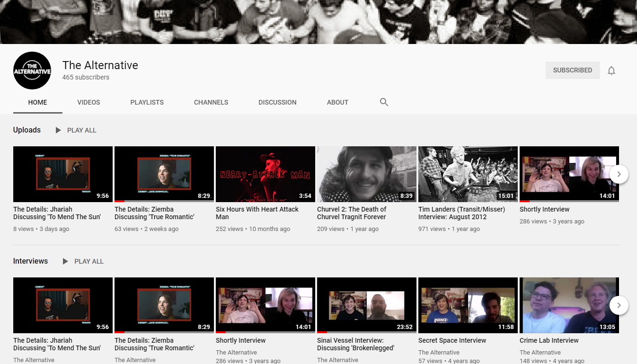
Task: Open 'Sinai Vessel Interview: Discussing Brokenlegged' title
Action: [356, 344]
